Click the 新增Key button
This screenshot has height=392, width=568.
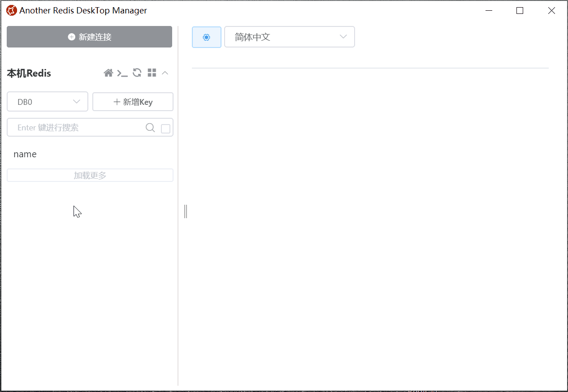(x=133, y=102)
